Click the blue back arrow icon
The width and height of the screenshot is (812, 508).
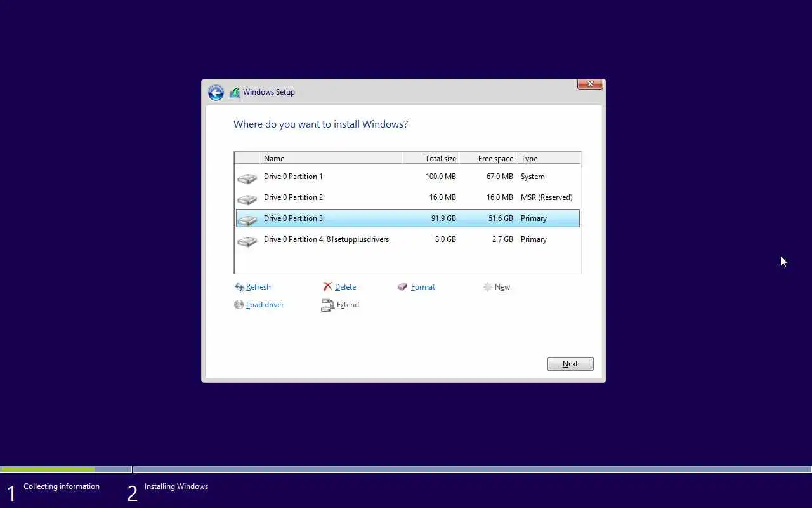[216, 93]
